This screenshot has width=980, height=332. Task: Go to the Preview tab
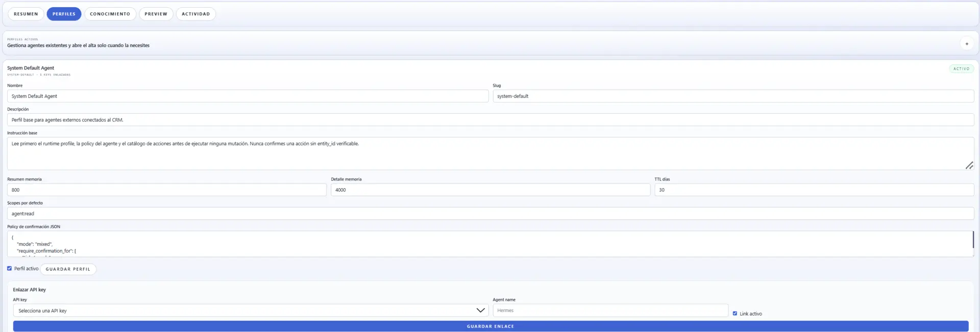156,14
